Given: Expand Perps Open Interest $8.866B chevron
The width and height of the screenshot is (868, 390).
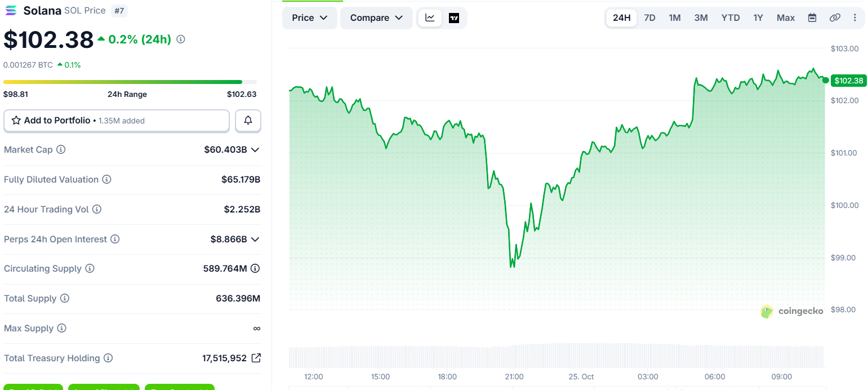Looking at the screenshot, I should tap(255, 240).
